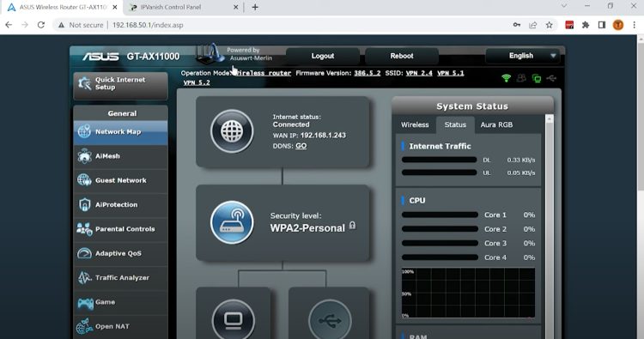This screenshot has height=339, width=644.
Task: Open Quick Internet Setup wizard
Action: (x=120, y=85)
